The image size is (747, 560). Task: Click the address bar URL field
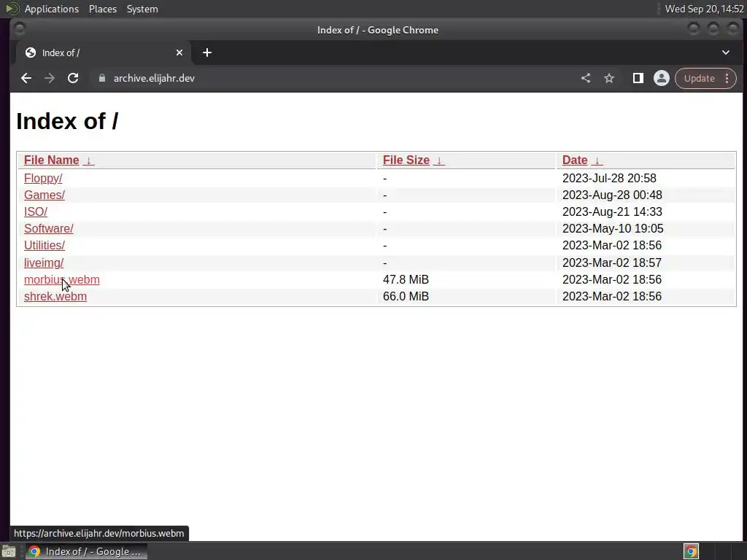[x=333, y=78]
